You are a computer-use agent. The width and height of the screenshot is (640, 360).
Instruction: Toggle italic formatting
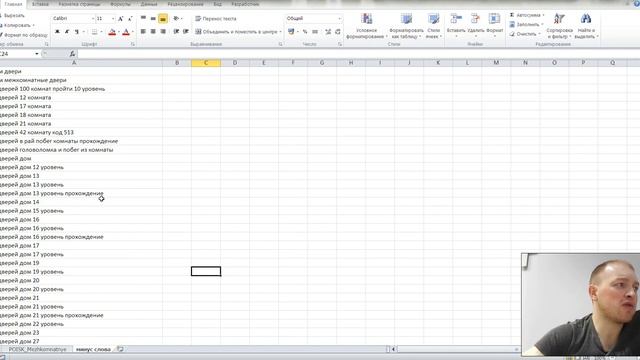[67, 32]
